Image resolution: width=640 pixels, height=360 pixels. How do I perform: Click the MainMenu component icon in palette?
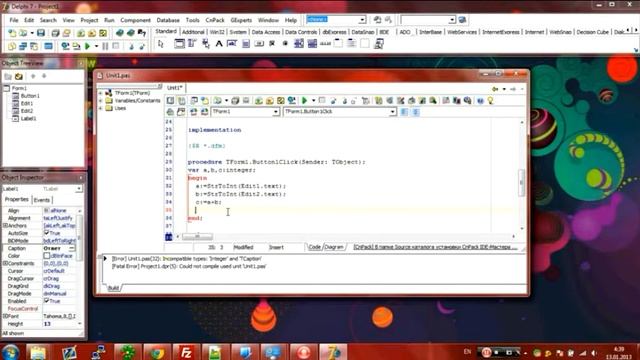[192, 44]
